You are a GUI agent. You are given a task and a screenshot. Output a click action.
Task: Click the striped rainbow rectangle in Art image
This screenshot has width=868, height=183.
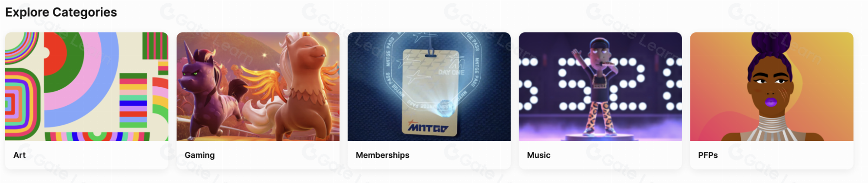[x=133, y=101]
